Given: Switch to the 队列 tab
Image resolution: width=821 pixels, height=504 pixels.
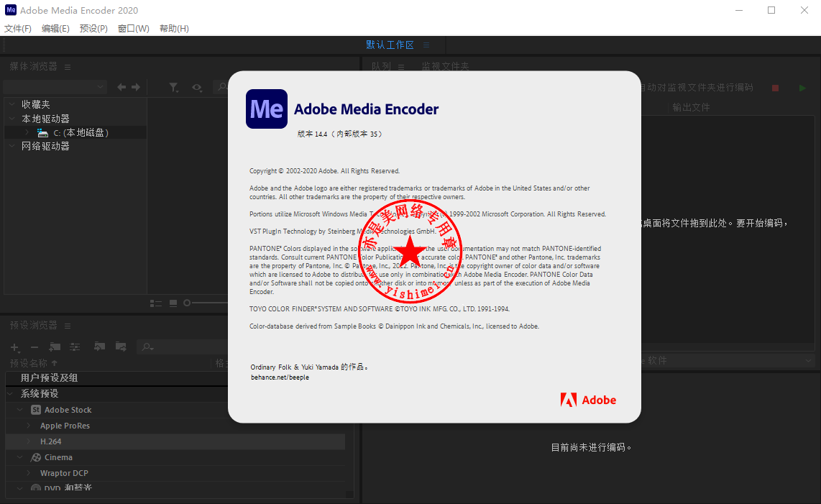Looking at the screenshot, I should (x=381, y=67).
